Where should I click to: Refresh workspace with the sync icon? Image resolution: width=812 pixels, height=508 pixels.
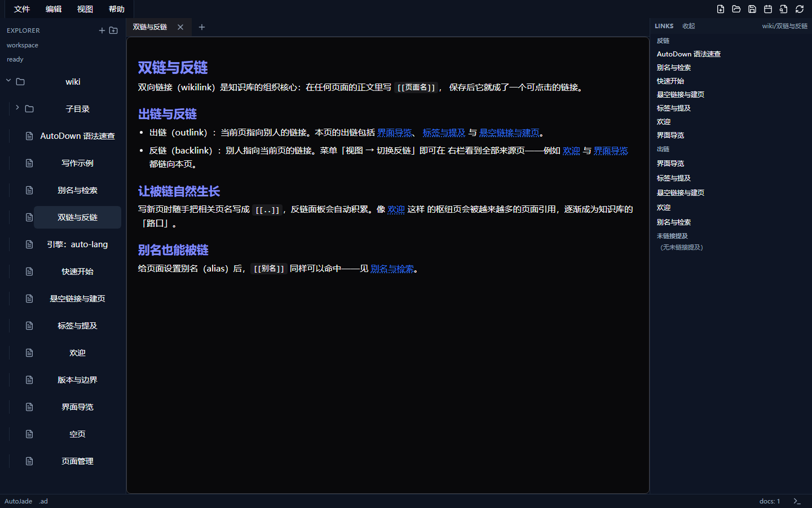click(800, 9)
